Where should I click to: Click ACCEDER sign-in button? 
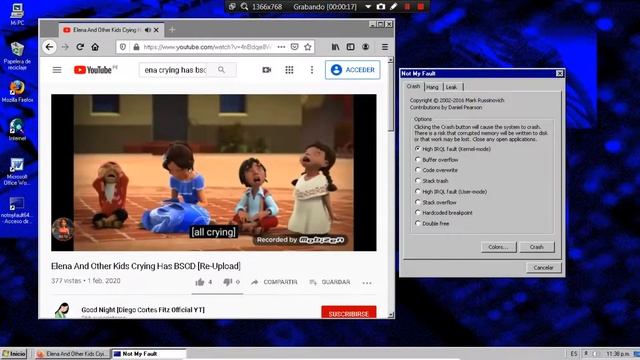pos(353,70)
